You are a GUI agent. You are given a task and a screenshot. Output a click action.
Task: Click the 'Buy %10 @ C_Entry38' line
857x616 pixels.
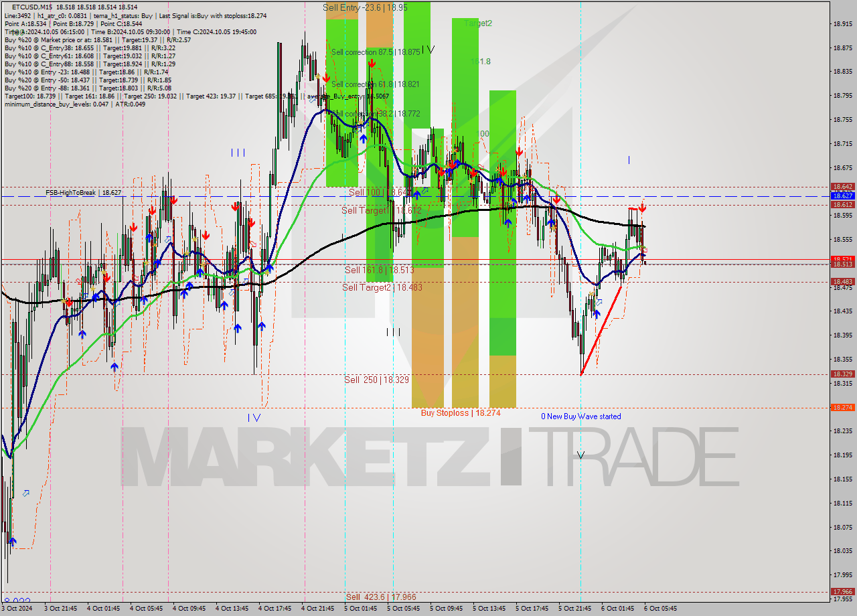tap(90, 48)
